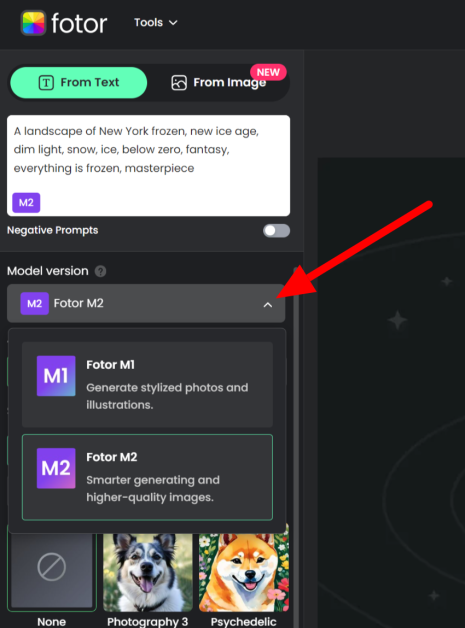
Task: Choose the Fotor M1 model option
Action: pyautogui.click(x=147, y=384)
